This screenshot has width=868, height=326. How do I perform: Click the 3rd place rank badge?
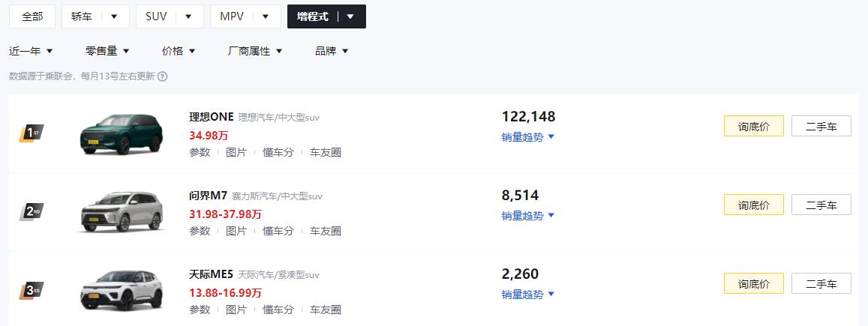tap(31, 290)
